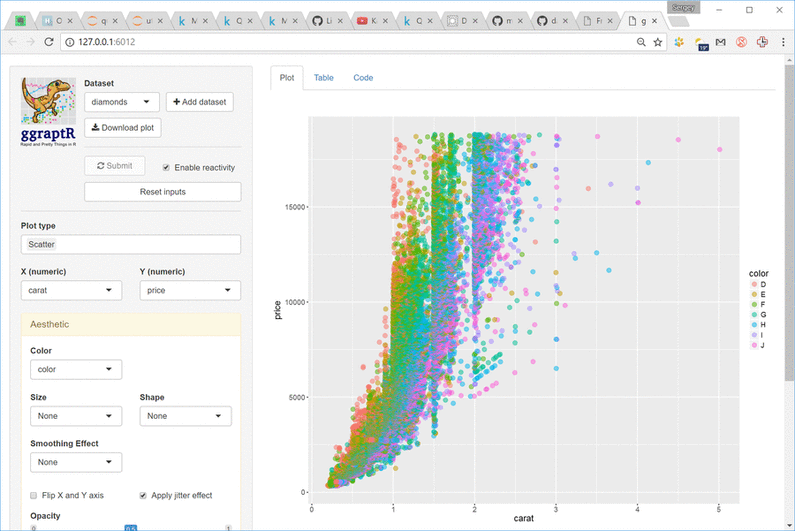Open the Code tab
Screen dimensions: 795x531
363,77
